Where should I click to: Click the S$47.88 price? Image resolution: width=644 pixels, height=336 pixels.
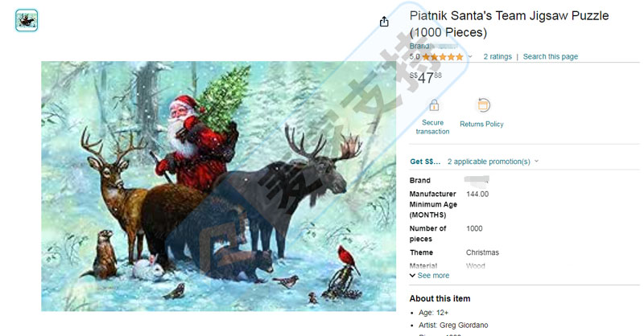pyautogui.click(x=426, y=77)
